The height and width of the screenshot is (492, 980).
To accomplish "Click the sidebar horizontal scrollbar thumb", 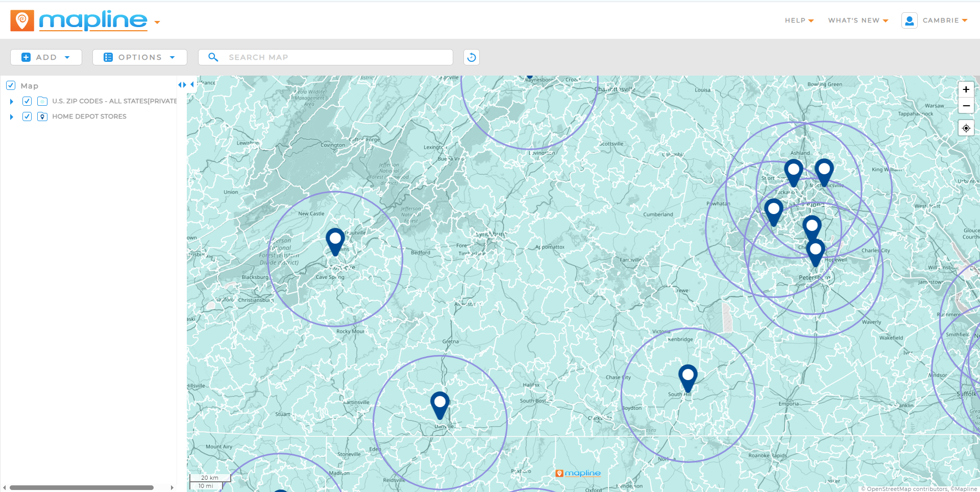I will coord(82,487).
